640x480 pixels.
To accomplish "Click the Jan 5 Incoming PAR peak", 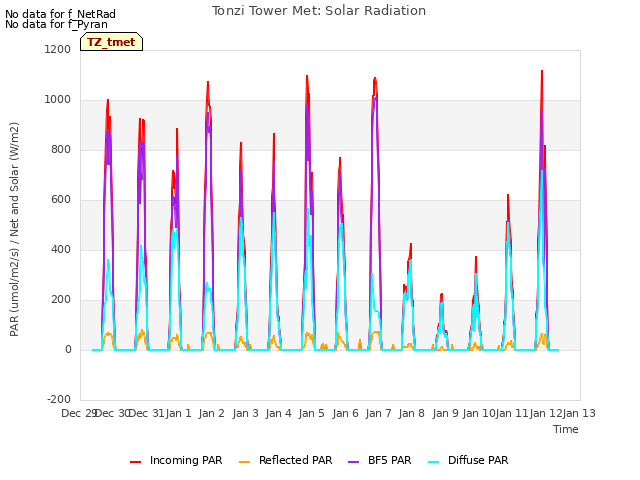I will (307, 76).
